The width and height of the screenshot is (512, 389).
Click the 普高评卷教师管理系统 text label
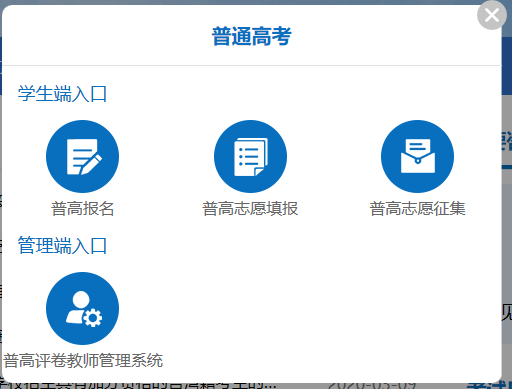click(x=83, y=361)
